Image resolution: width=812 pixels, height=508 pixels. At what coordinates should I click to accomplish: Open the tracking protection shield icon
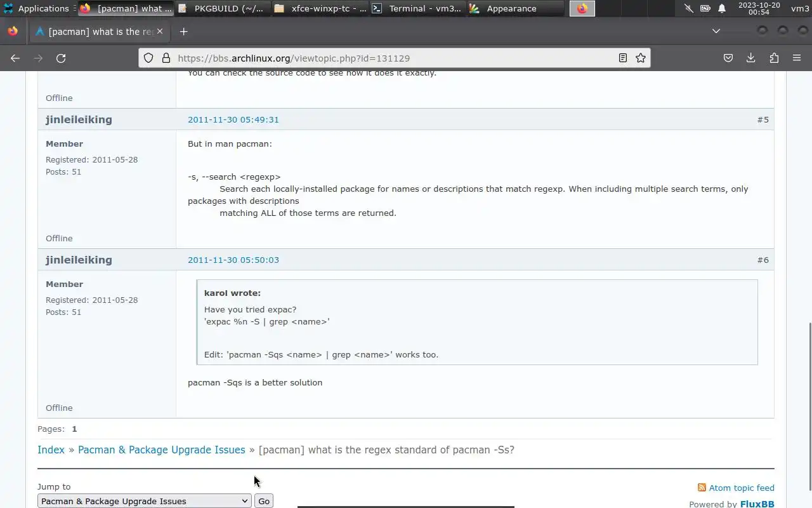click(x=148, y=58)
